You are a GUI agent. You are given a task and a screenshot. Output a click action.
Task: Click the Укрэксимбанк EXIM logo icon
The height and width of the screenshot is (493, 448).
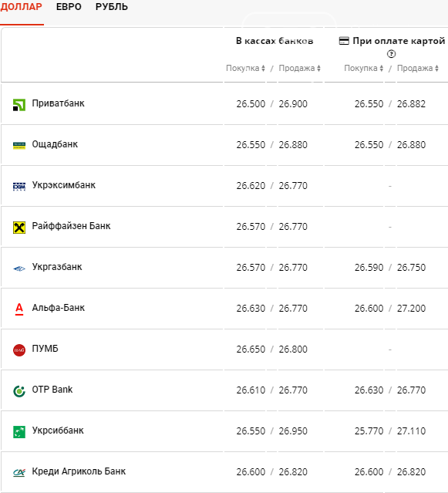pos(19,187)
